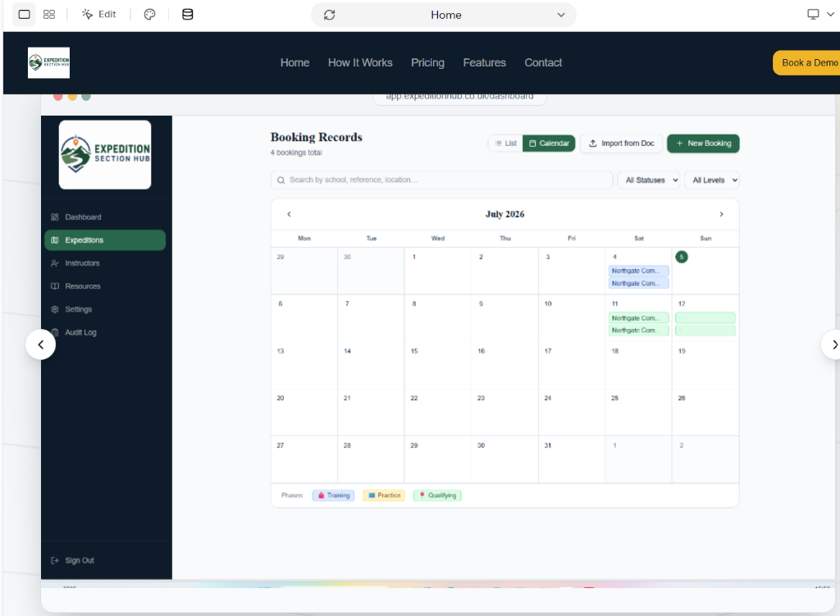Expand the Home page dropdown
This screenshot has width=840, height=616.
[561, 15]
